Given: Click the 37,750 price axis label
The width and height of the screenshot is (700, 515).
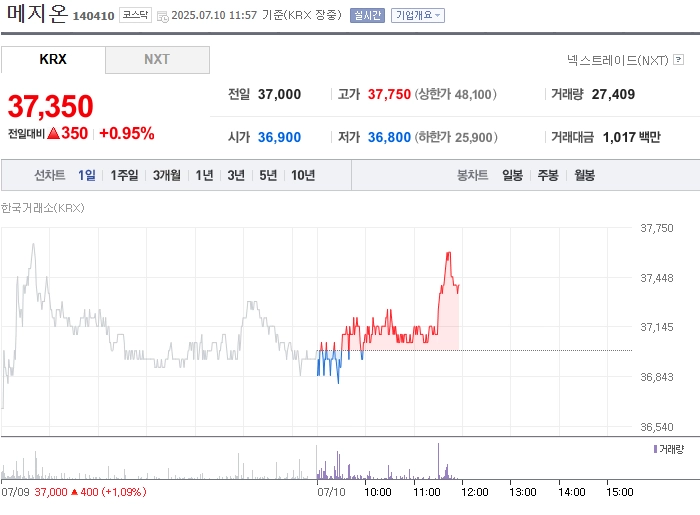Looking at the screenshot, I should 657,228.
